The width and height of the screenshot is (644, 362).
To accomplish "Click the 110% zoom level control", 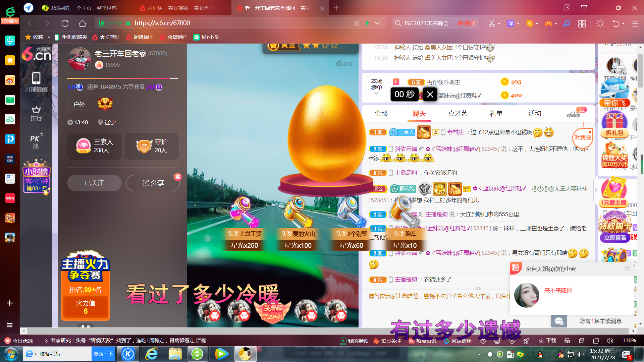I will [x=629, y=341].
